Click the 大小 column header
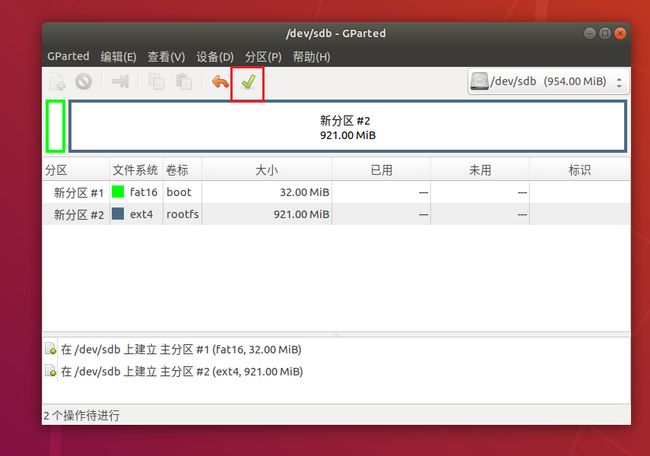Screen dimensions: 650x456 click(x=267, y=170)
